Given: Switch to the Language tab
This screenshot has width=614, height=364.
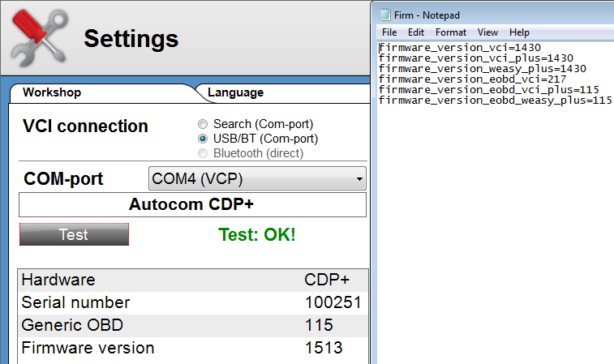Looking at the screenshot, I should tap(235, 92).
